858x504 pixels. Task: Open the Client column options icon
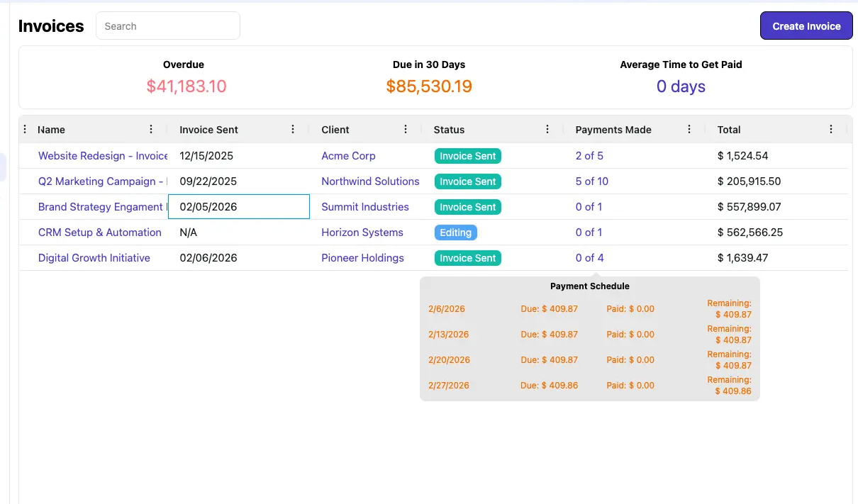point(406,129)
